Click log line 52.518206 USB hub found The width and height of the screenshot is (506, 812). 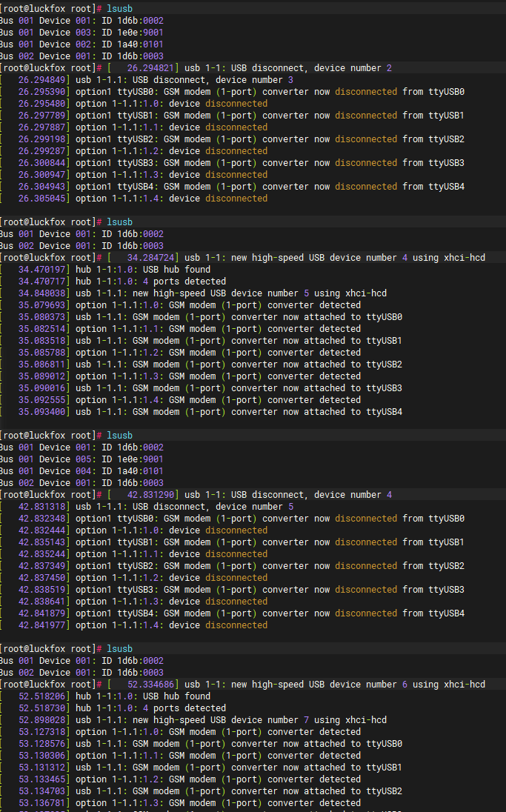click(106, 696)
